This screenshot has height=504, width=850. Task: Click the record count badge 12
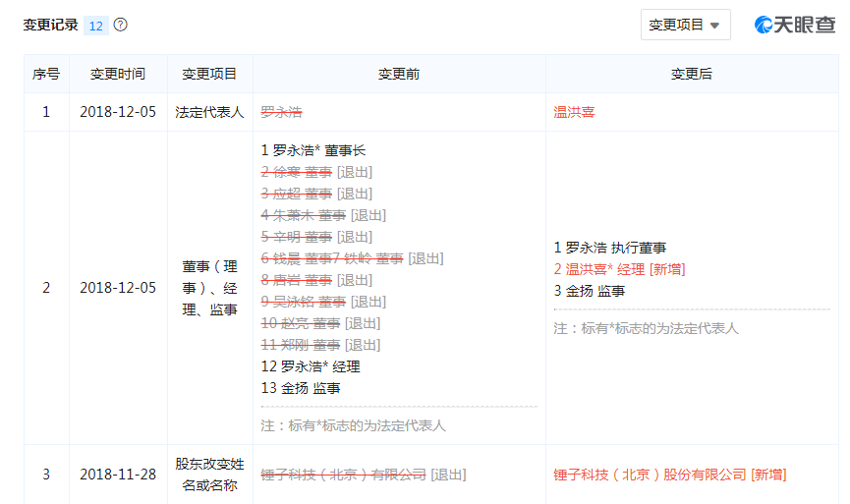(x=96, y=26)
